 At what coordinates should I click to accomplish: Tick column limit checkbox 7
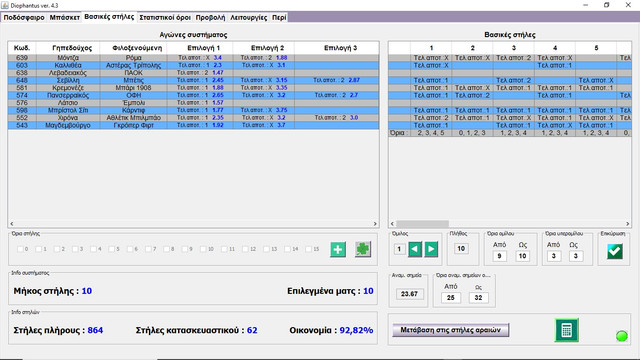pyautogui.click(x=148, y=249)
